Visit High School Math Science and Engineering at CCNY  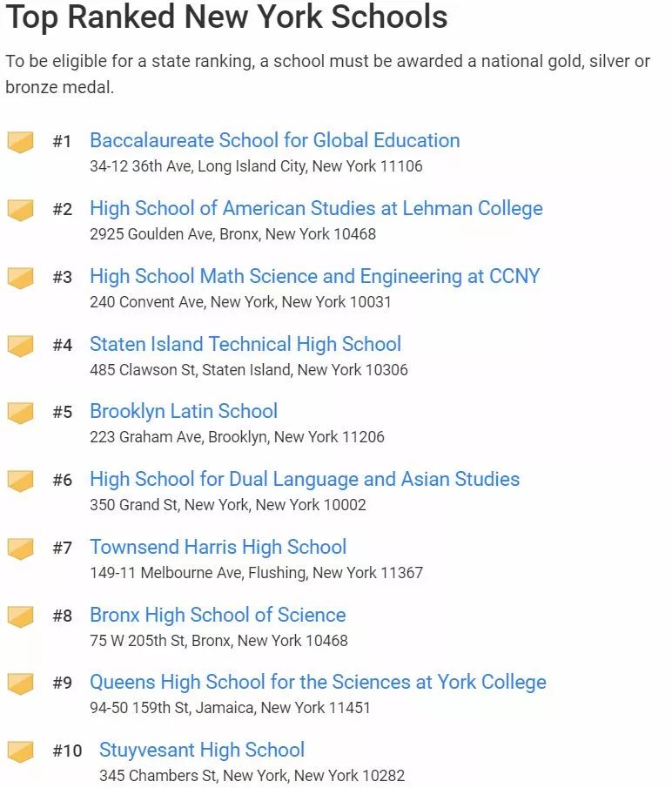(x=315, y=276)
